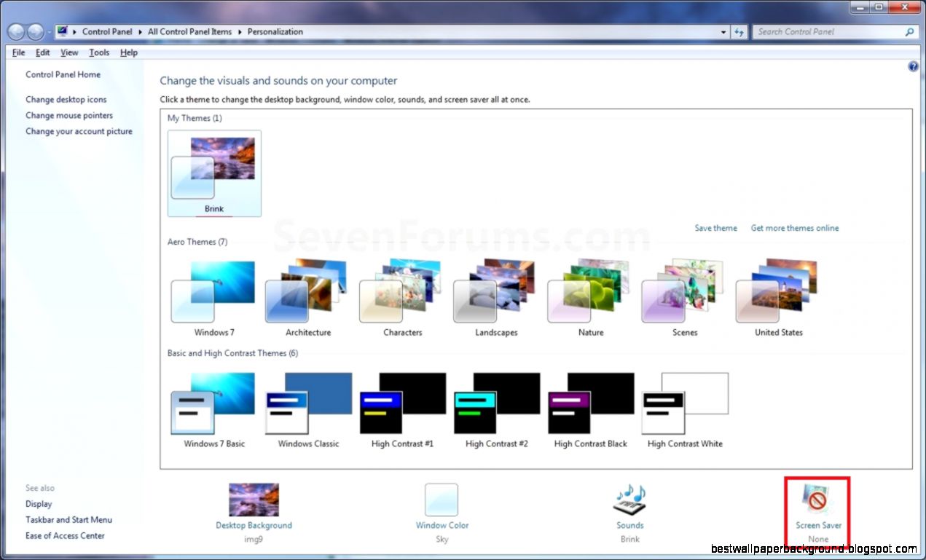Select the Scenes theme
The width and height of the screenshot is (926, 560).
pyautogui.click(x=685, y=299)
